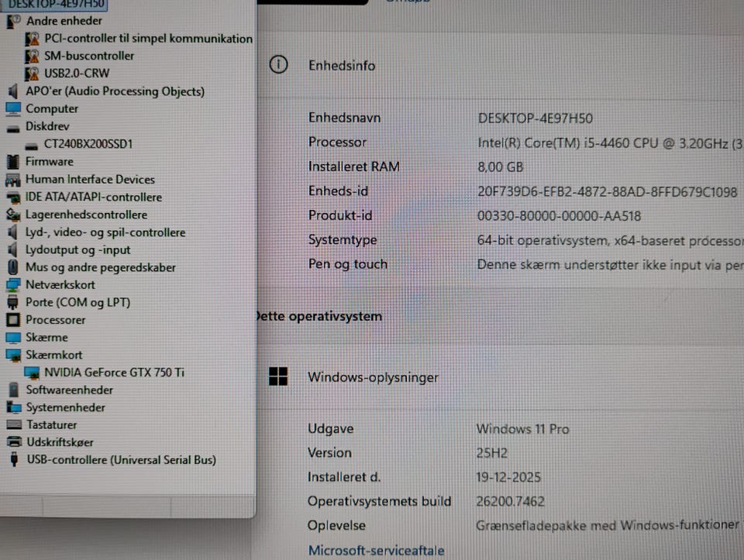Click the Skærmkort display adapter icon
744x560 pixels.
[x=13, y=356]
